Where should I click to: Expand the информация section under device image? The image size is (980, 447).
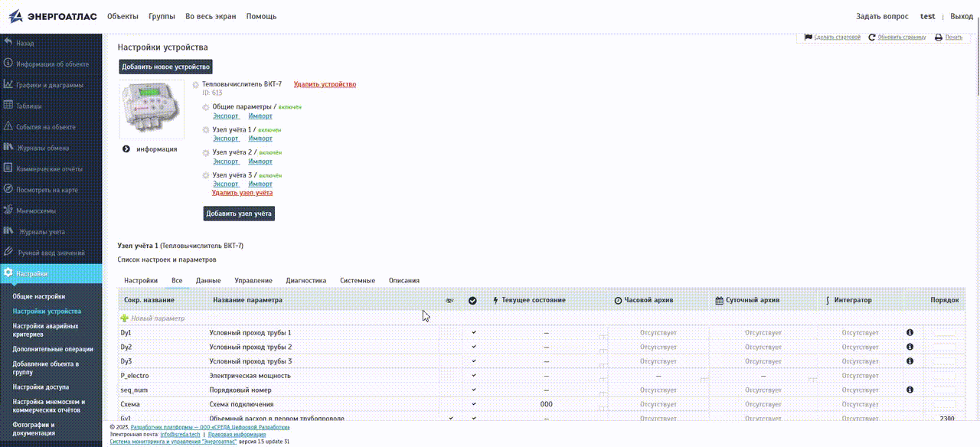[126, 149]
